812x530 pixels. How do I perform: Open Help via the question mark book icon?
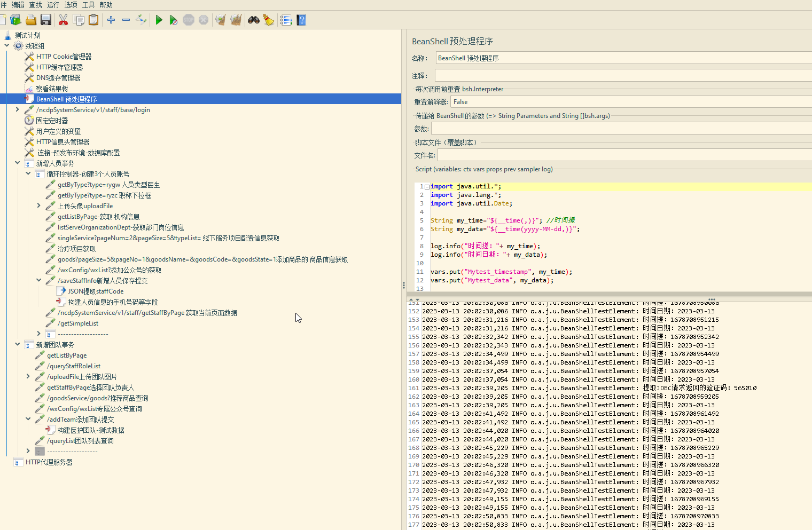pyautogui.click(x=301, y=20)
